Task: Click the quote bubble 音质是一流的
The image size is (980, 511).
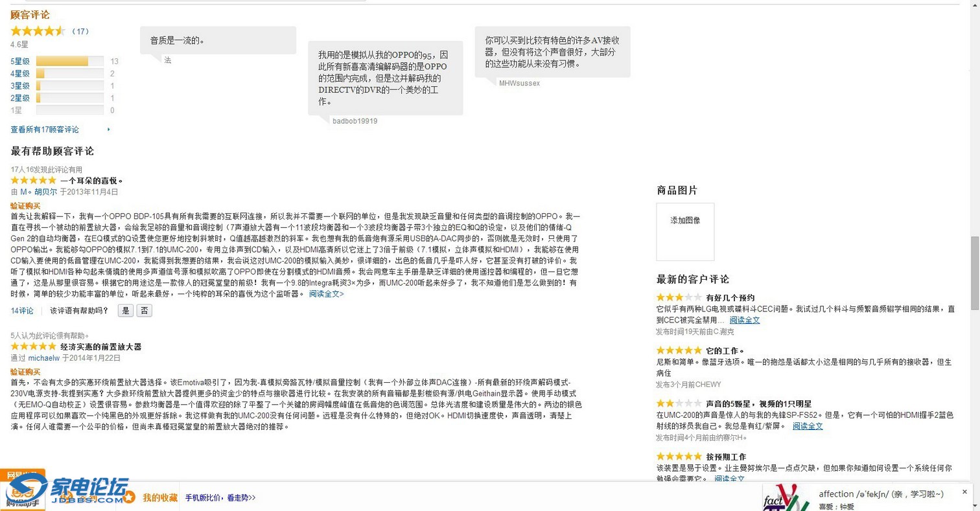Action: (218, 40)
